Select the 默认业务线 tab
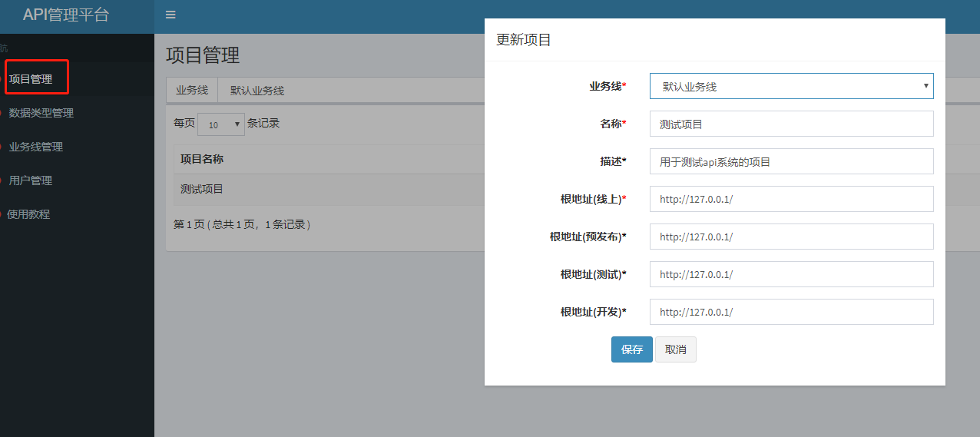 pyautogui.click(x=257, y=90)
